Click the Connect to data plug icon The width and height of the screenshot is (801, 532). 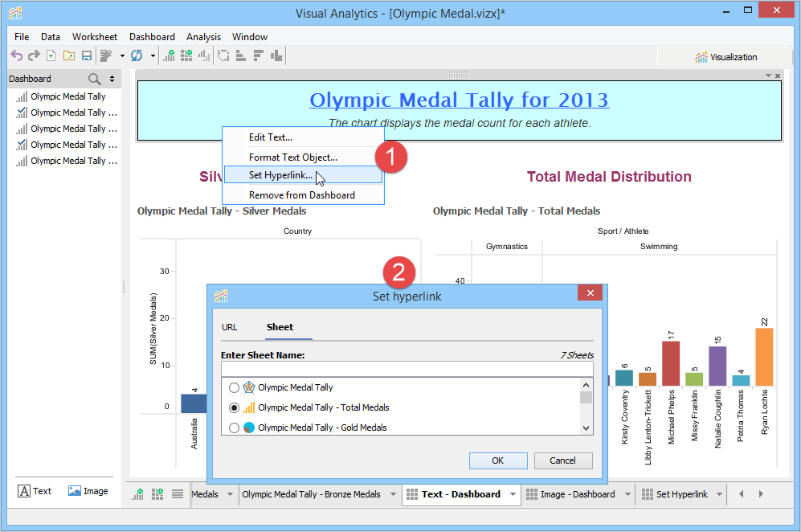[x=106, y=55]
